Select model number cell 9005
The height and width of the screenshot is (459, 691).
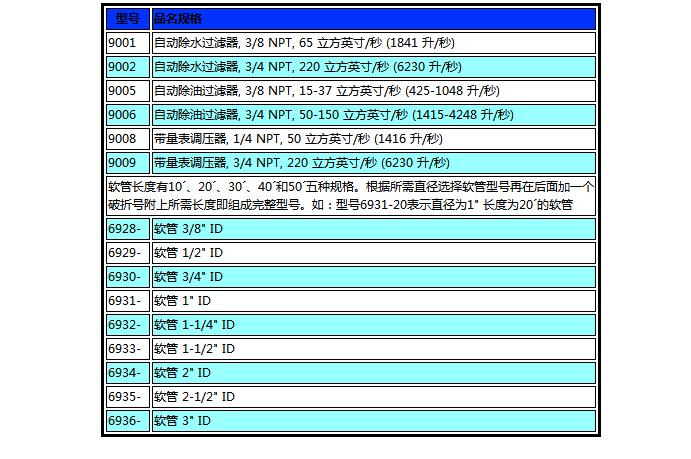pos(128,91)
